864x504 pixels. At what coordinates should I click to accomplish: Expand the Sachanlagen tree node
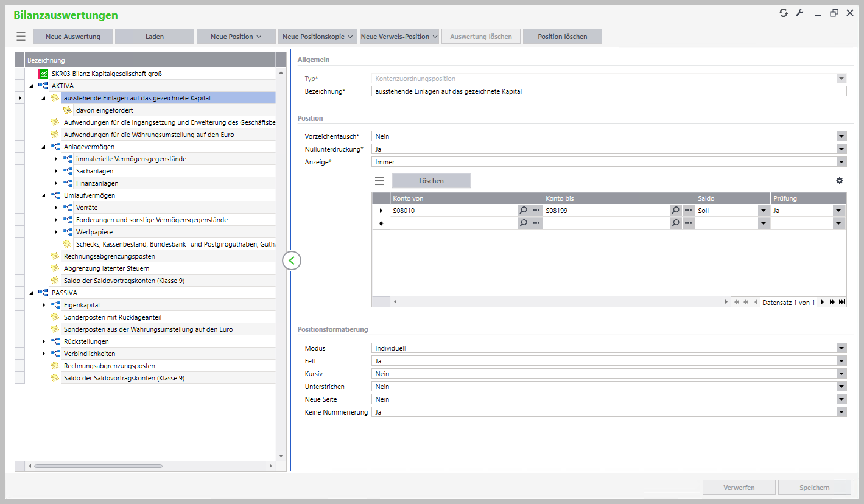click(x=56, y=171)
